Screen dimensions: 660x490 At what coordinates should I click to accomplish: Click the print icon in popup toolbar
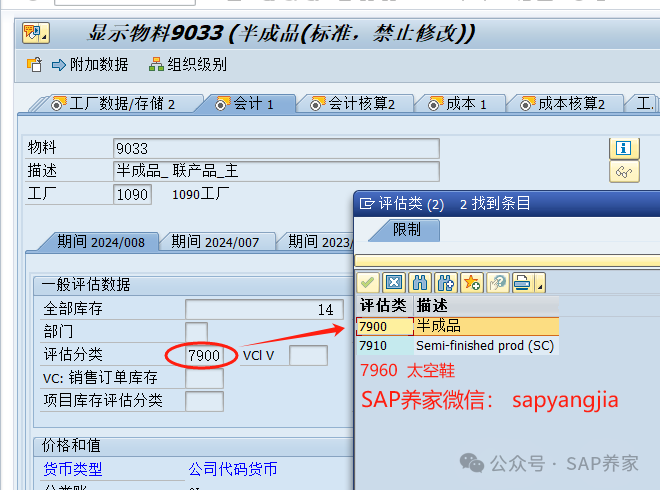523,282
